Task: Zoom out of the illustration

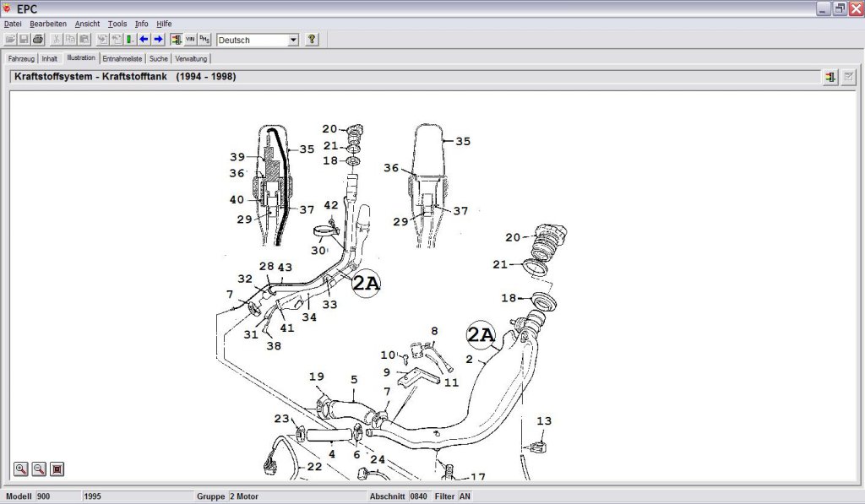Action: (x=39, y=469)
